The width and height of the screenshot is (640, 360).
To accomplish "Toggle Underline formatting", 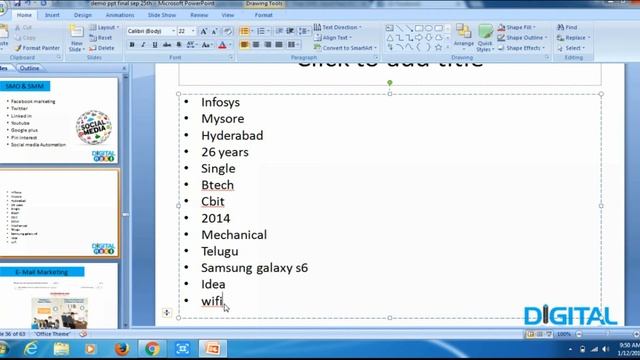I will click(x=155, y=45).
